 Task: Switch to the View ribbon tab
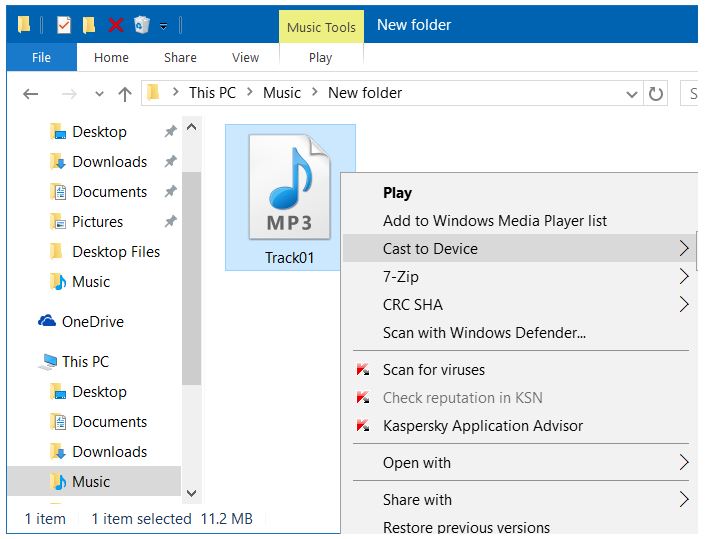coord(245,57)
